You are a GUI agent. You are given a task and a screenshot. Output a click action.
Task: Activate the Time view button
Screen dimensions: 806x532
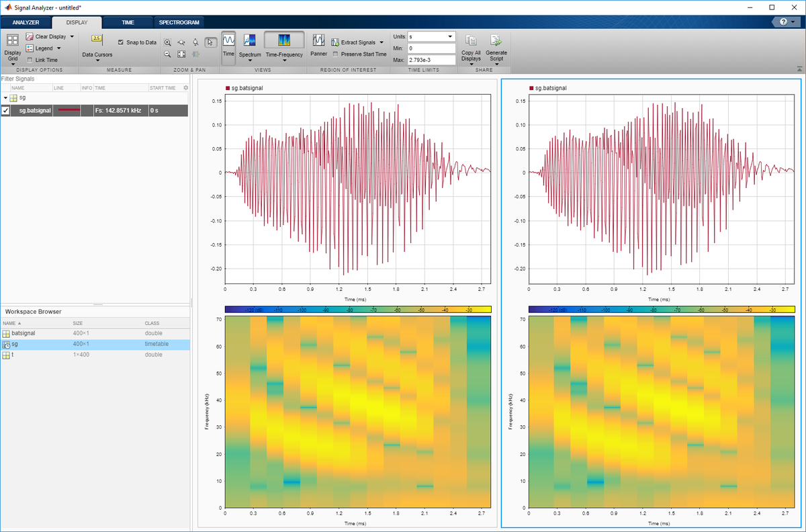point(228,47)
